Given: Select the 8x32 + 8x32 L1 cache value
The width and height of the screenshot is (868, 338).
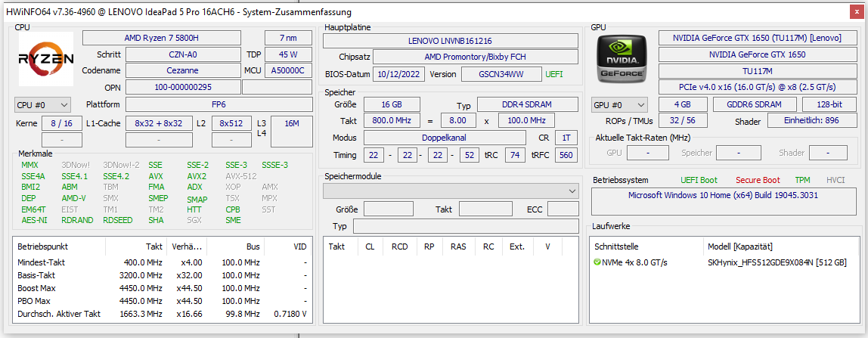Looking at the screenshot, I should coord(159,123).
